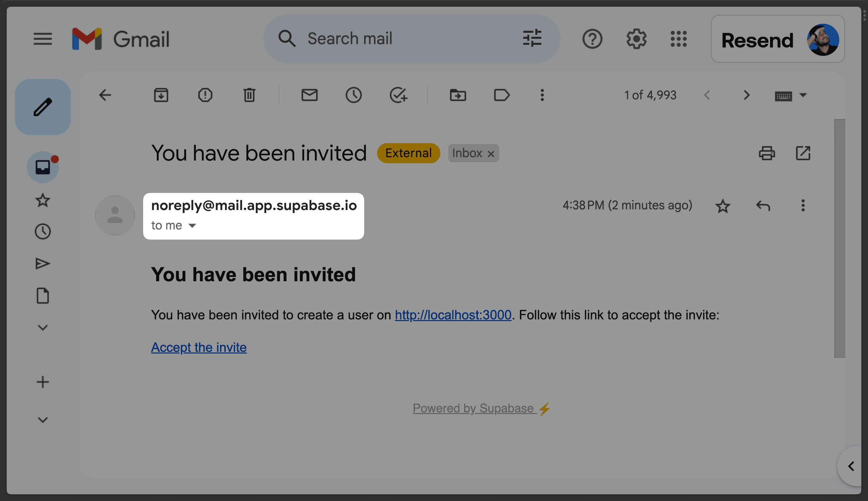Screen dimensions: 868x501
Task: Open search options in the search bar
Action: 531,38
